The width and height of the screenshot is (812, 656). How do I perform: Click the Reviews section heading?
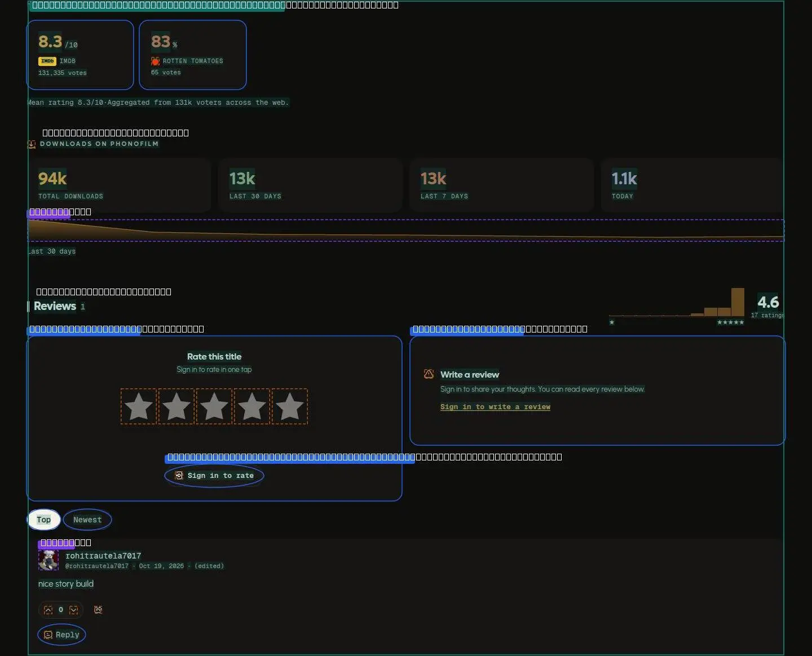55,306
